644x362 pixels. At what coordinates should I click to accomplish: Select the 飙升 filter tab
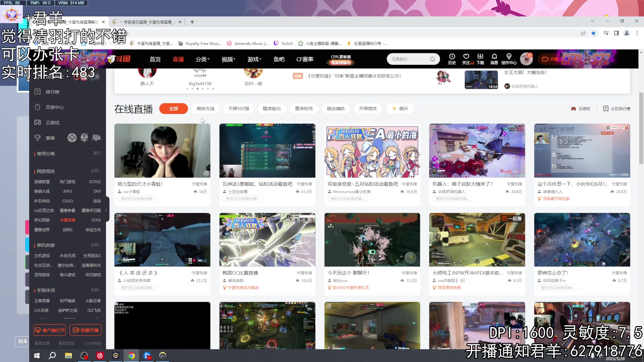[x=400, y=109]
